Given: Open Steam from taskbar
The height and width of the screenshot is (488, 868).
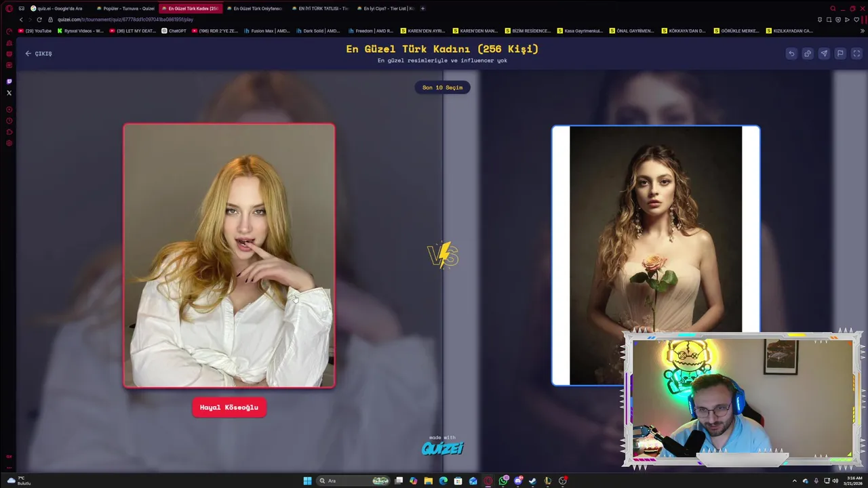Looking at the screenshot, I should (532, 481).
